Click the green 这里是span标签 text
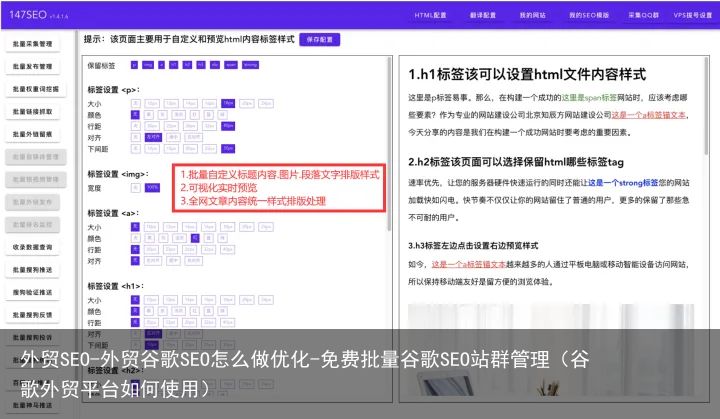 point(589,98)
